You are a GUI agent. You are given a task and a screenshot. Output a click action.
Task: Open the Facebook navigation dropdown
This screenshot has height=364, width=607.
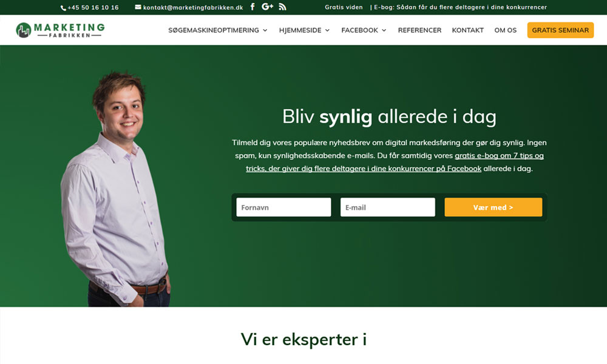coord(364,30)
